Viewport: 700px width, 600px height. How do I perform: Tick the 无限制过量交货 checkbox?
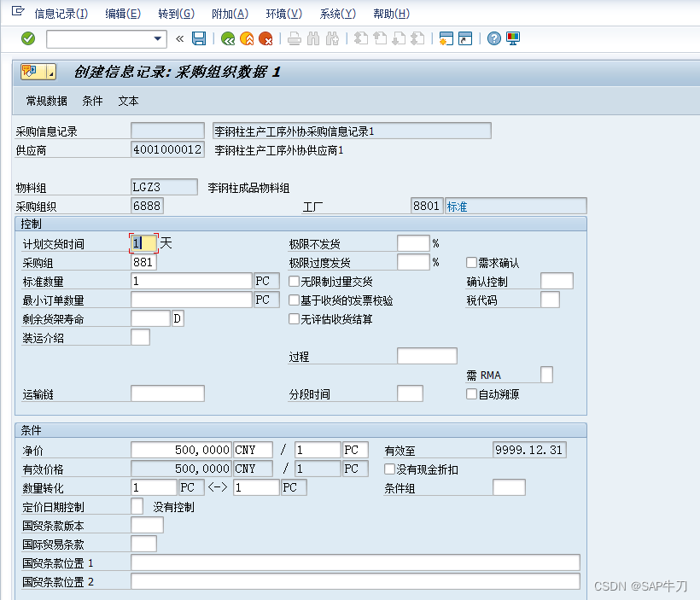tap(294, 282)
